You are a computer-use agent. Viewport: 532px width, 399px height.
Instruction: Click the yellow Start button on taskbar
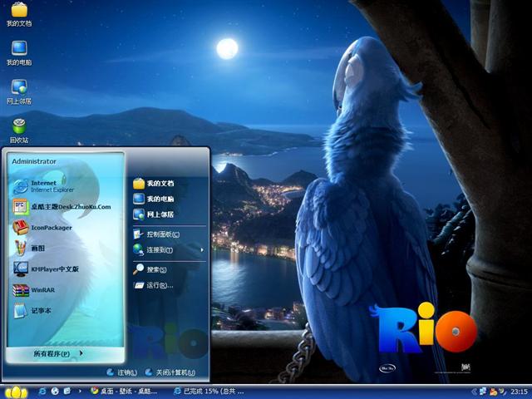click(16, 392)
